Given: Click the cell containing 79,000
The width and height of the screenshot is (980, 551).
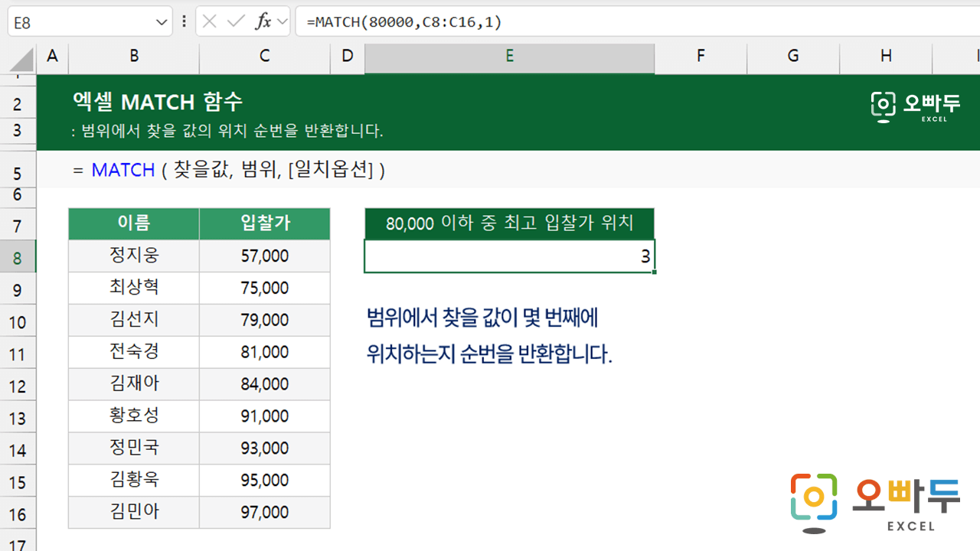Looking at the screenshot, I should (265, 320).
